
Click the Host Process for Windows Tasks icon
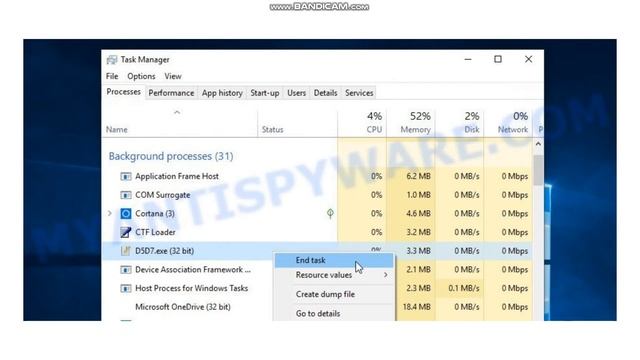pyautogui.click(x=126, y=288)
